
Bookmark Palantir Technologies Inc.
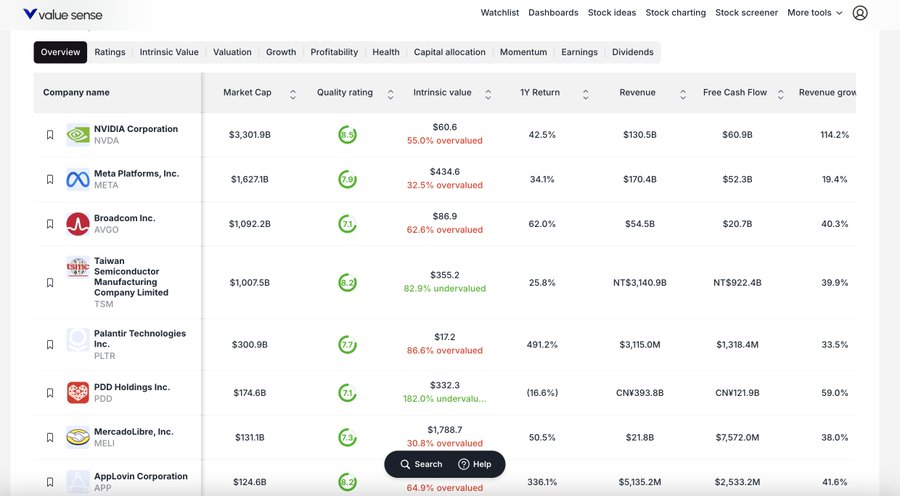tap(50, 344)
